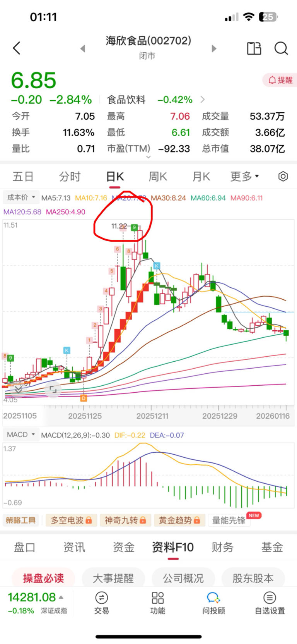
Task: Tap the 提醒 alert bell button
Action: (280, 80)
